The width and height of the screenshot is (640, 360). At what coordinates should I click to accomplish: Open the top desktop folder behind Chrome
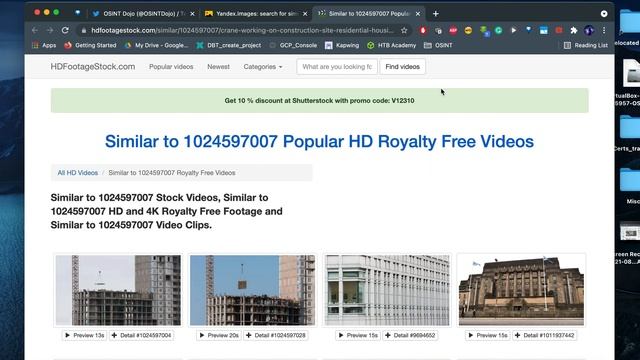pos(630,23)
